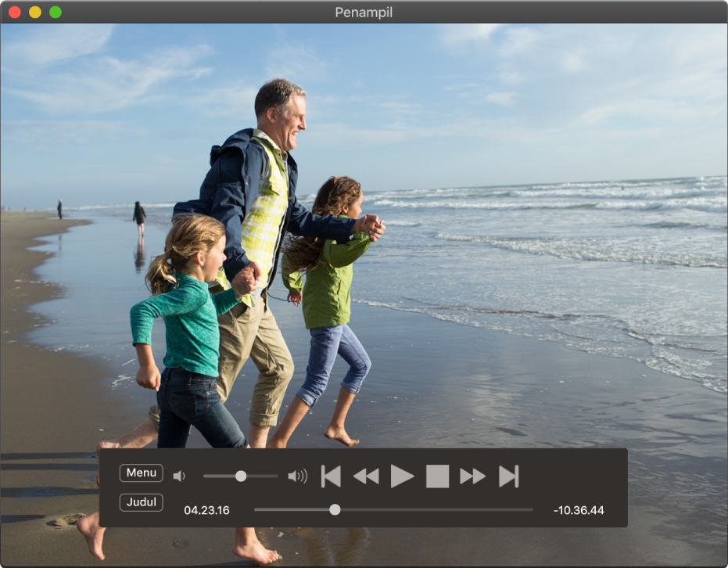Fast forward using the double right arrows

tap(472, 476)
